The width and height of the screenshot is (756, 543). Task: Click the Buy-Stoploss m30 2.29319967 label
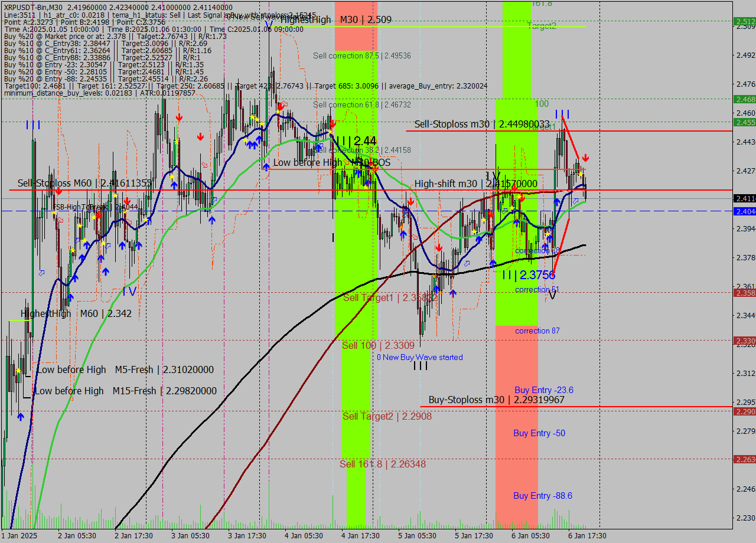(497, 400)
